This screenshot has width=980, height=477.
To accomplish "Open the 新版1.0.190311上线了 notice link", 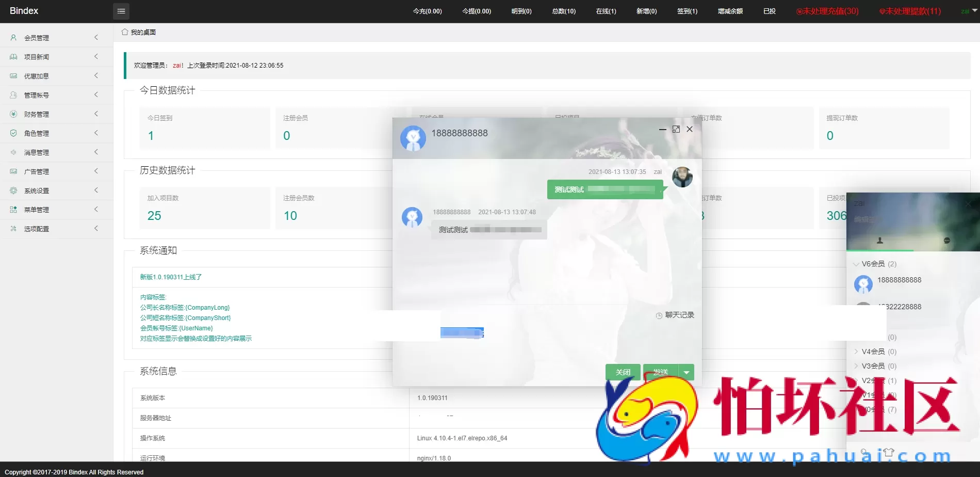I will click(x=171, y=277).
